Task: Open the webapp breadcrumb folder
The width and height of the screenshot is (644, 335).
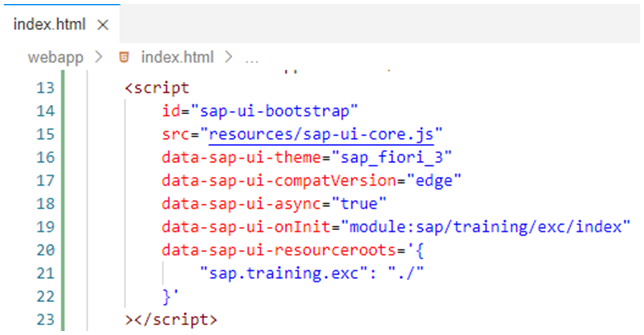Action: pyautogui.click(x=56, y=58)
